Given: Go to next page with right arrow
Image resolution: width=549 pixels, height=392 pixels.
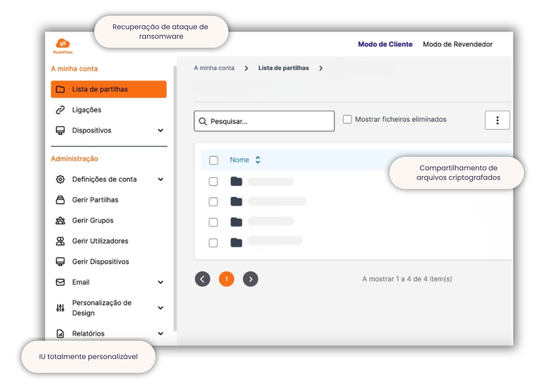Looking at the screenshot, I should tap(250, 279).
